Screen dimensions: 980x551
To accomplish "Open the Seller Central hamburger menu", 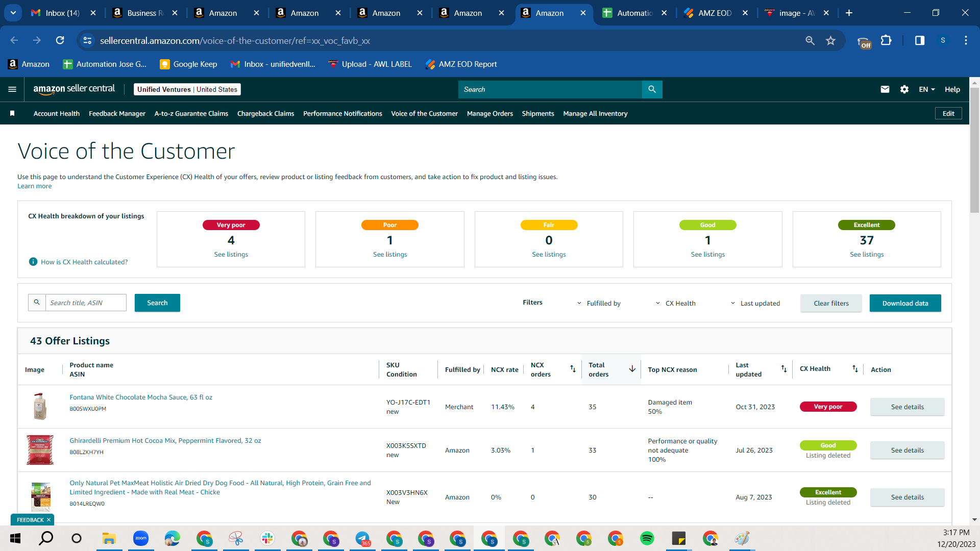I will tap(12, 89).
